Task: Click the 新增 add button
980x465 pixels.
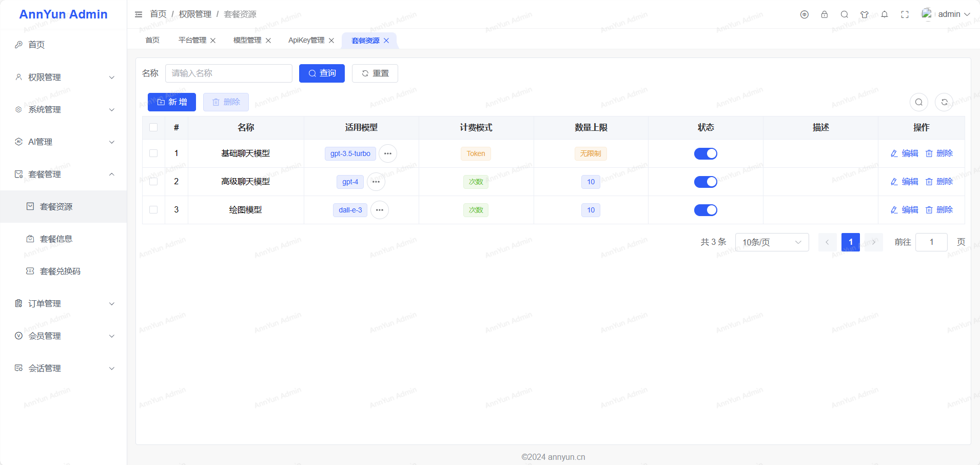Action: pos(172,102)
